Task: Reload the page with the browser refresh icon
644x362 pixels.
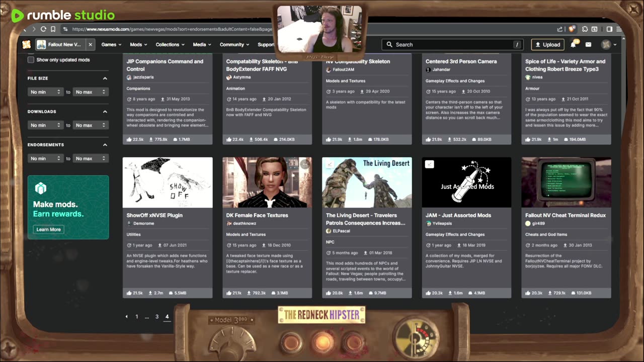Action: 43,29
